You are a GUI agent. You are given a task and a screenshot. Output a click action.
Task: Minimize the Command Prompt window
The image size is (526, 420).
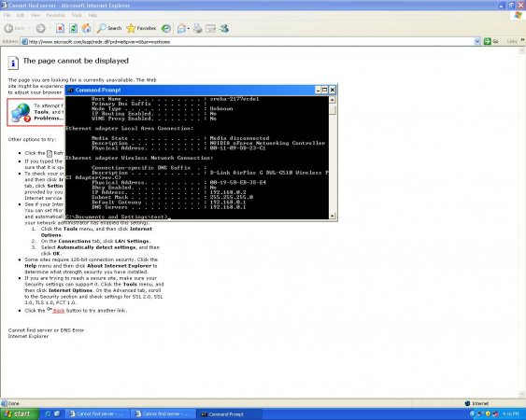[318, 90]
